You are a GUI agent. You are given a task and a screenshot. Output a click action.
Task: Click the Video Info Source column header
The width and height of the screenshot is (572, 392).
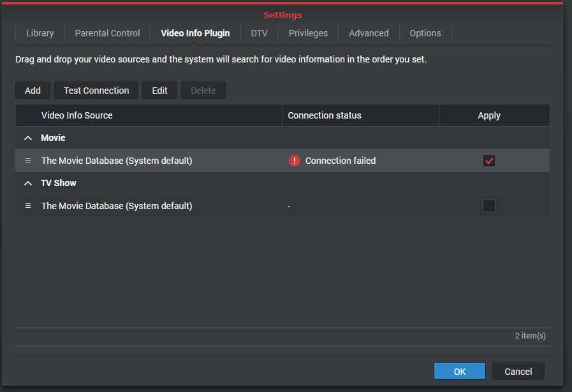77,115
